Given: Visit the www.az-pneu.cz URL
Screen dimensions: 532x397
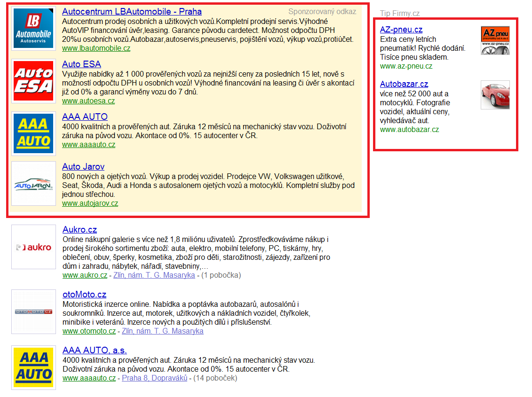Looking at the screenshot, I should point(406,66).
